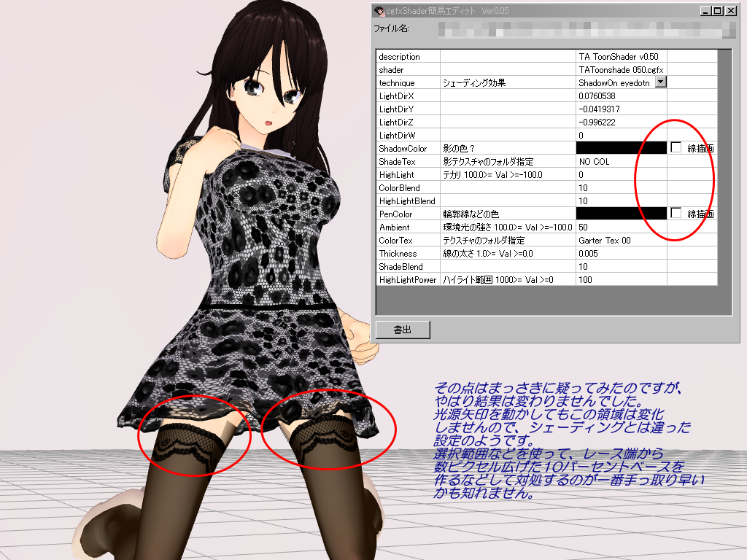The height and width of the screenshot is (560, 747).
Task: Click the 書出 export button
Action: (403, 330)
